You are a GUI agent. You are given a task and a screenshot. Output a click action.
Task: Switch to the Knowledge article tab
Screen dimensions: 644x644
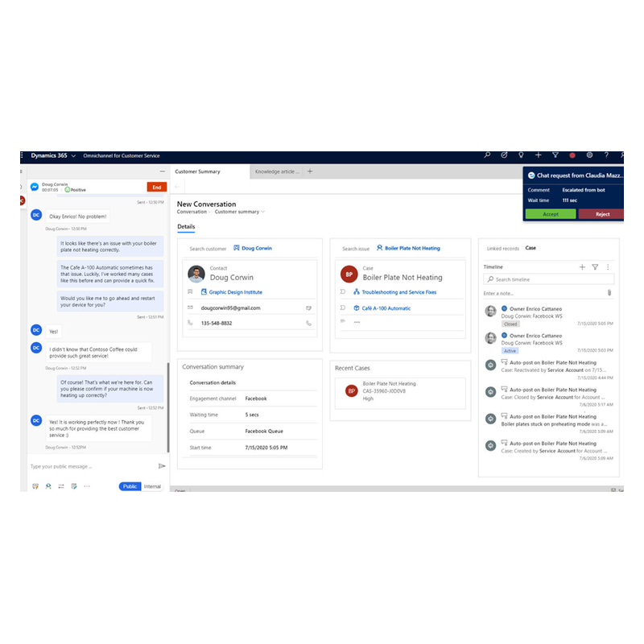pyautogui.click(x=277, y=171)
